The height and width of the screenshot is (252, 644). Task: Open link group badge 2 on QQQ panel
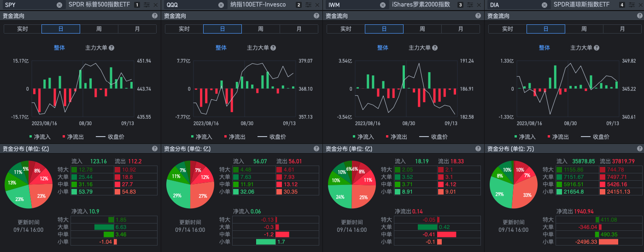(299, 5)
